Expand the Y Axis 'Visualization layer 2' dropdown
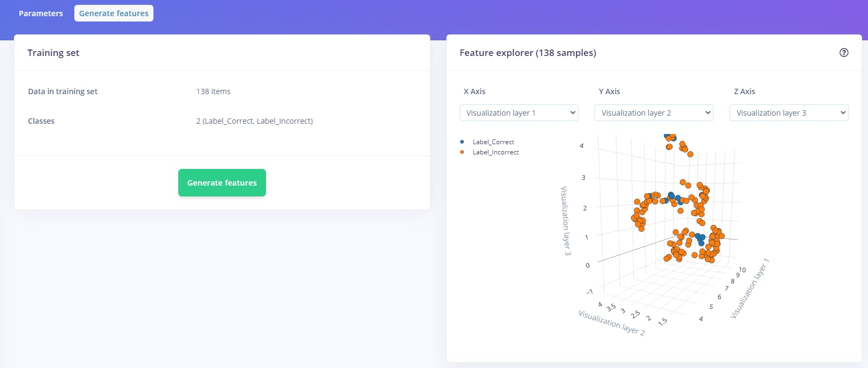868x368 pixels. [654, 113]
